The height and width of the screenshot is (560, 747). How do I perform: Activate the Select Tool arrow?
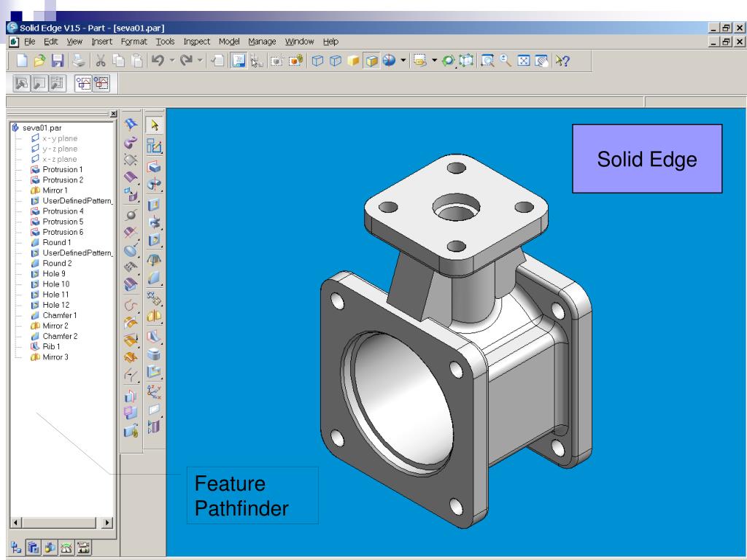coord(155,125)
